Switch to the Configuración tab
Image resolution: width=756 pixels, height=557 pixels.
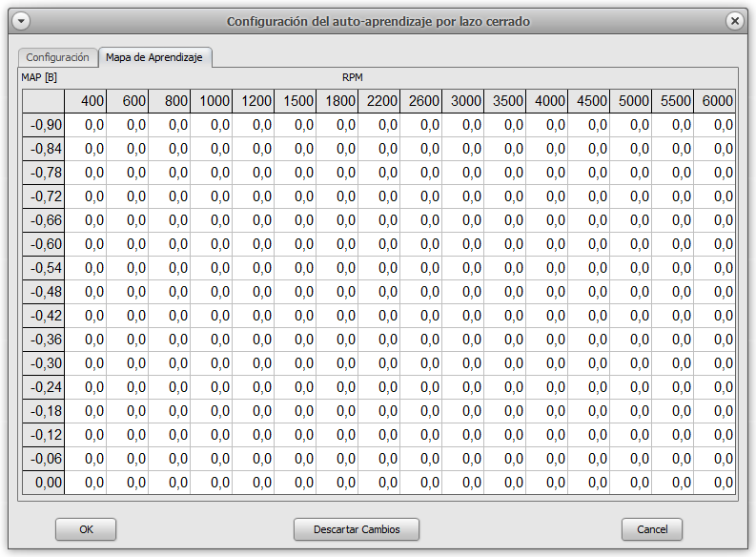click(x=57, y=57)
